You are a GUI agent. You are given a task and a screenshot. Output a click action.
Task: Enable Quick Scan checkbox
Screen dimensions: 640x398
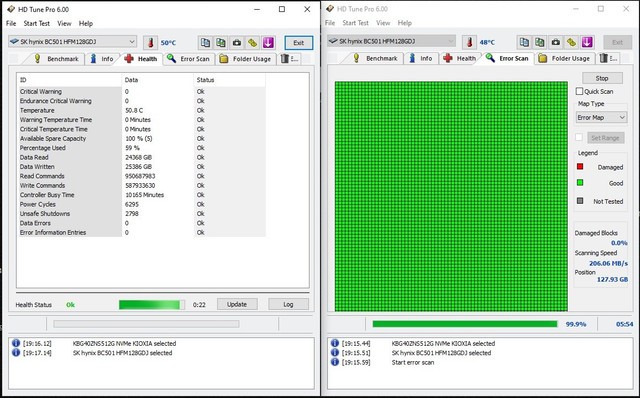[580, 91]
